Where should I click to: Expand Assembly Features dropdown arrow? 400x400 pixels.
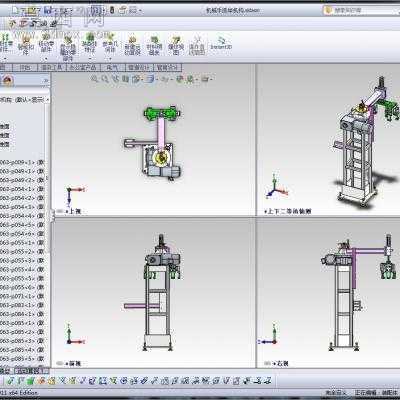pyautogui.click(x=89, y=58)
